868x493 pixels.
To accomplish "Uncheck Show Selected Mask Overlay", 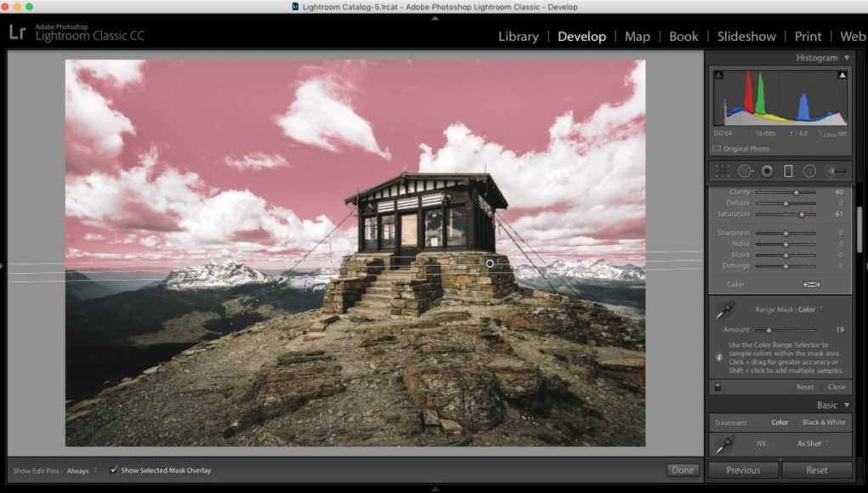I will click(x=113, y=470).
